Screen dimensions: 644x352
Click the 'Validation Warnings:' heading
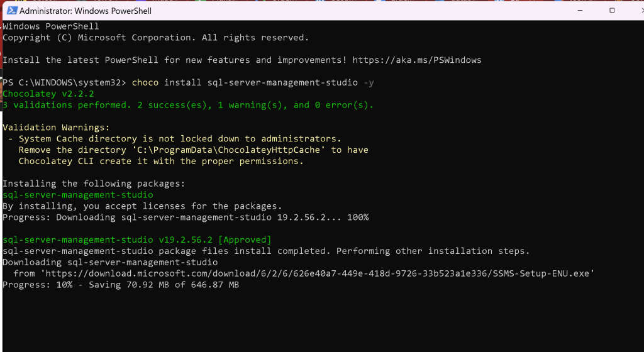pos(56,128)
